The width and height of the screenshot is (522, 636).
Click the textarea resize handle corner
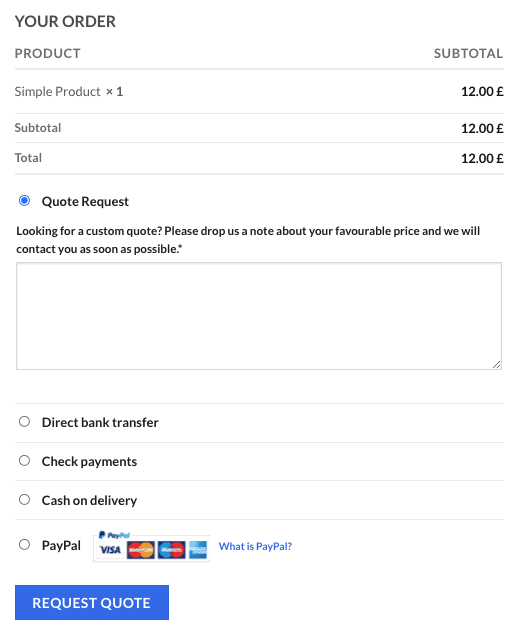pos(496,364)
